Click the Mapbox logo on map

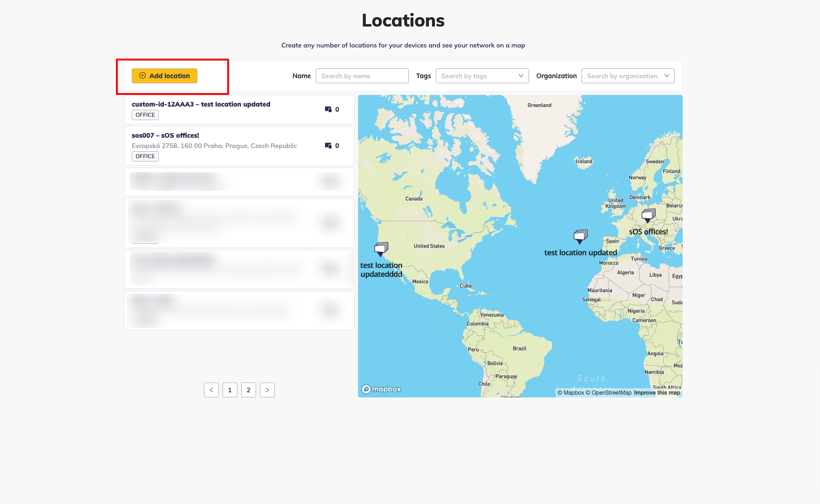[x=381, y=389]
